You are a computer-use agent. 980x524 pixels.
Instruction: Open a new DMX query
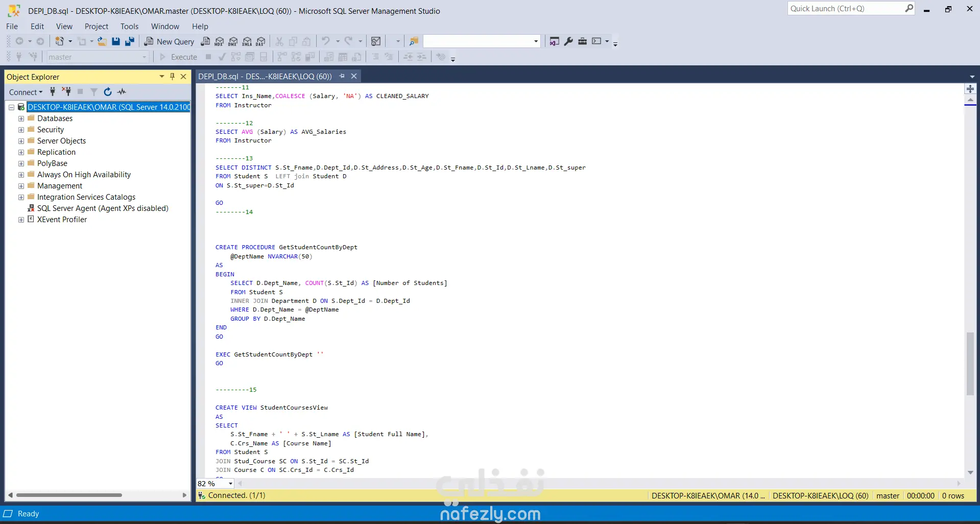pos(233,41)
